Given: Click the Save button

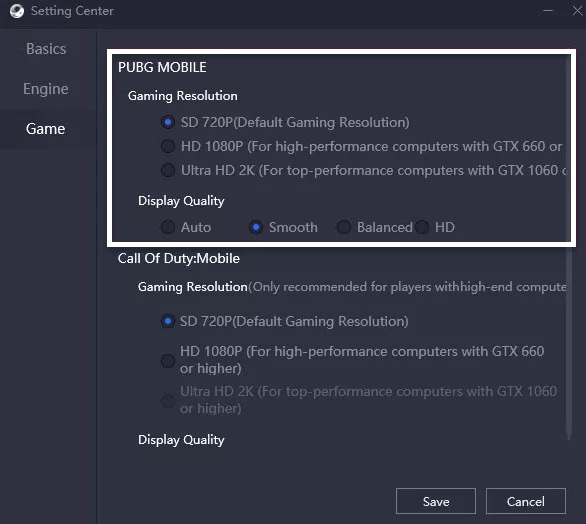Looking at the screenshot, I should click(x=436, y=501).
